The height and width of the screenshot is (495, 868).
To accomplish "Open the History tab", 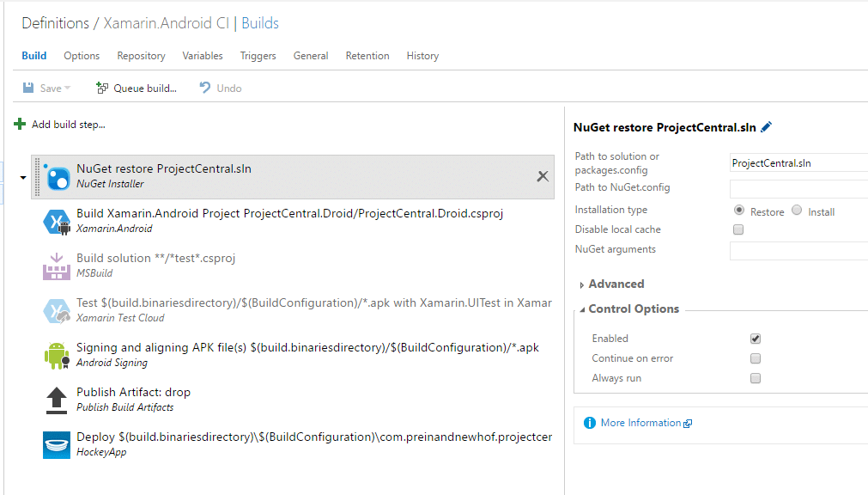I will coord(422,56).
